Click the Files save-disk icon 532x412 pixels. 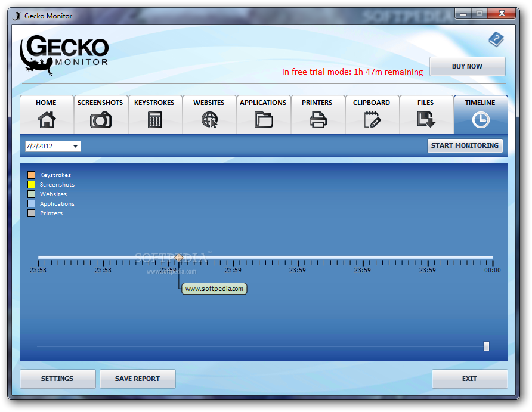point(426,120)
